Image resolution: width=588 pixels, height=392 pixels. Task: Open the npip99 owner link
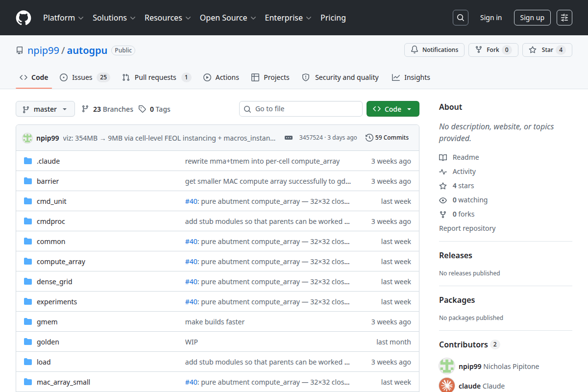point(43,50)
